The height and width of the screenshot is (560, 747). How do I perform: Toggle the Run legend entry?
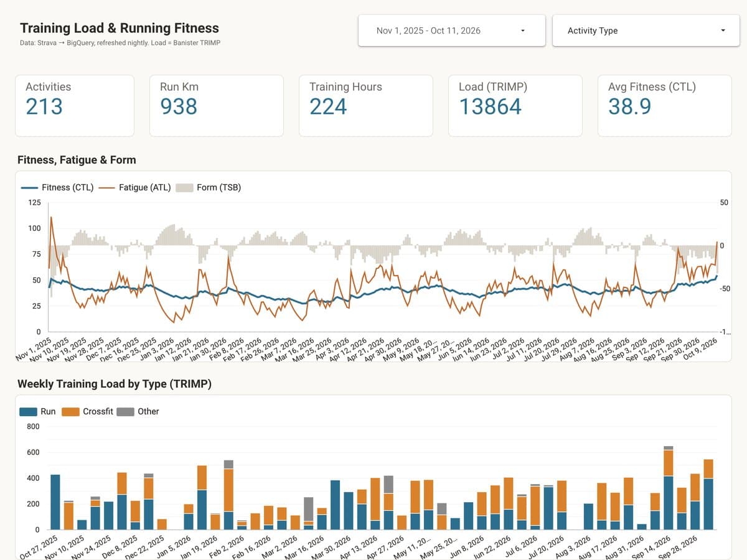coord(38,411)
